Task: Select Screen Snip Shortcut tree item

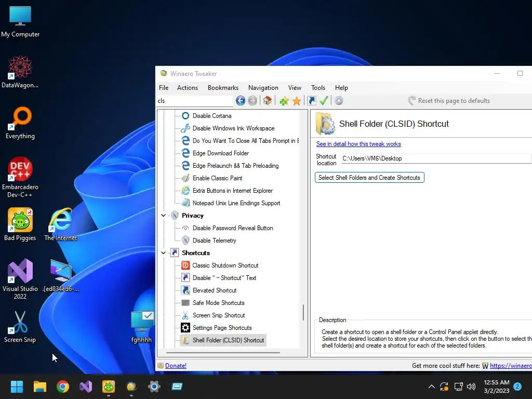Action: coord(219,315)
